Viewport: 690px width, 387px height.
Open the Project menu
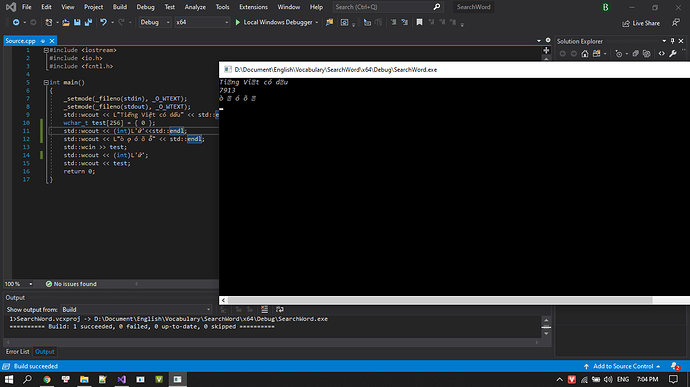[94, 7]
